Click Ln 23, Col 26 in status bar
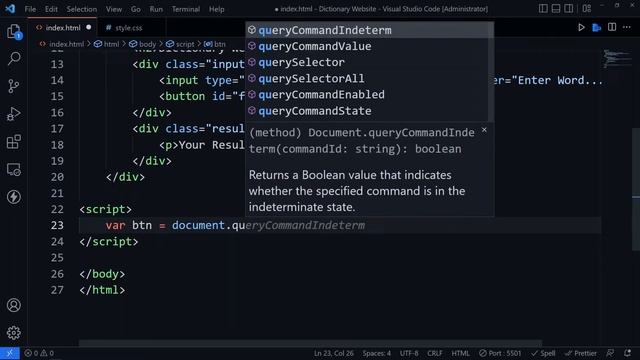The height and width of the screenshot is (360, 640). pyautogui.click(x=333, y=353)
